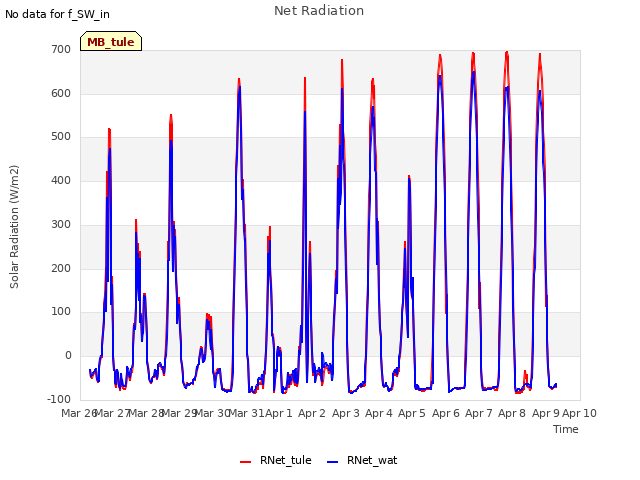Click the Apr 1 x-axis tick label
The image size is (640, 480).
pyautogui.click(x=279, y=413)
